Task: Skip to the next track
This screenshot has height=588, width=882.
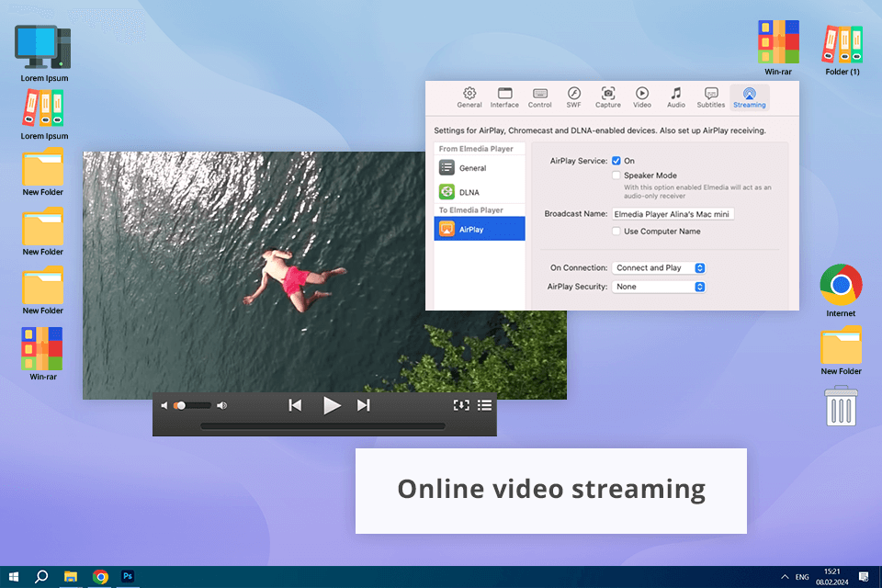Action: click(x=364, y=405)
